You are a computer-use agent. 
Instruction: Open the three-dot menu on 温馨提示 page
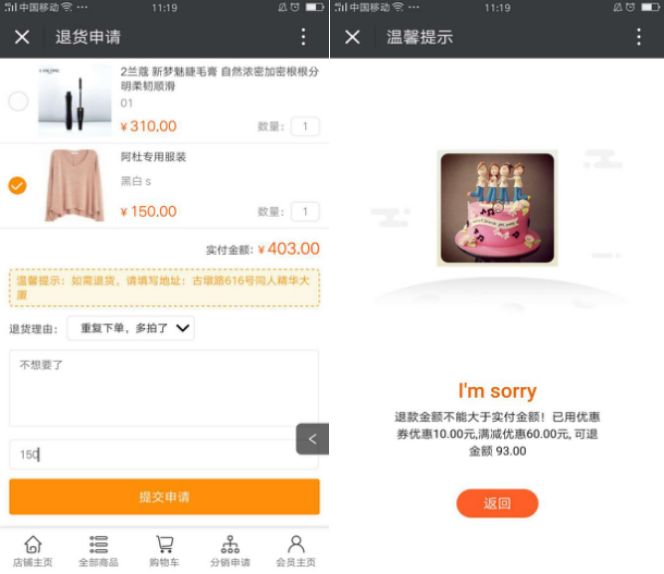point(639,37)
